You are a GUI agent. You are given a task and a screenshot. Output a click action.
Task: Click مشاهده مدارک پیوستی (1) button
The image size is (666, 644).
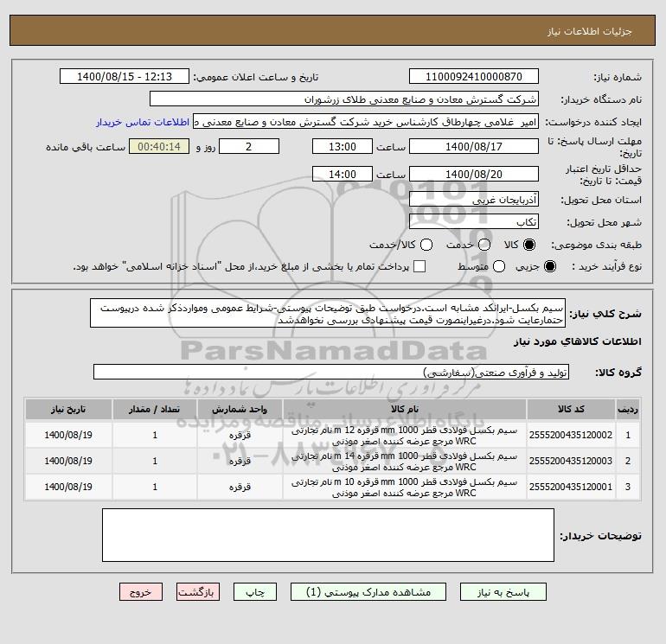[x=368, y=592]
